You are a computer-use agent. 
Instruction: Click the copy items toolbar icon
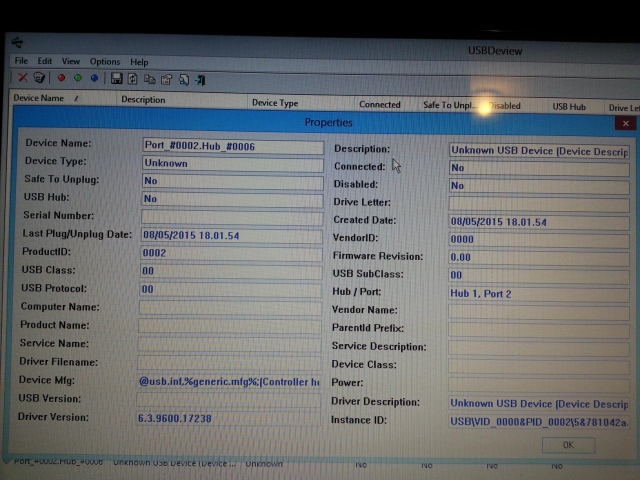pos(149,79)
